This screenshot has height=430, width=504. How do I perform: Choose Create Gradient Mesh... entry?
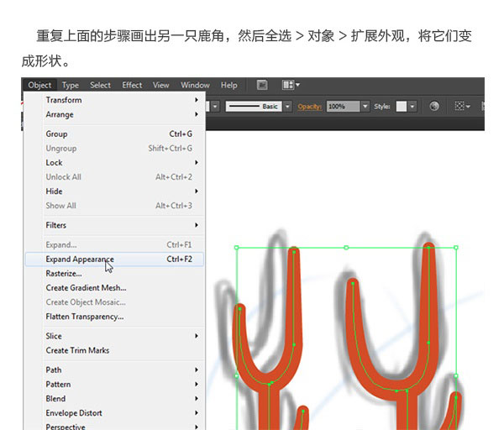point(114,288)
